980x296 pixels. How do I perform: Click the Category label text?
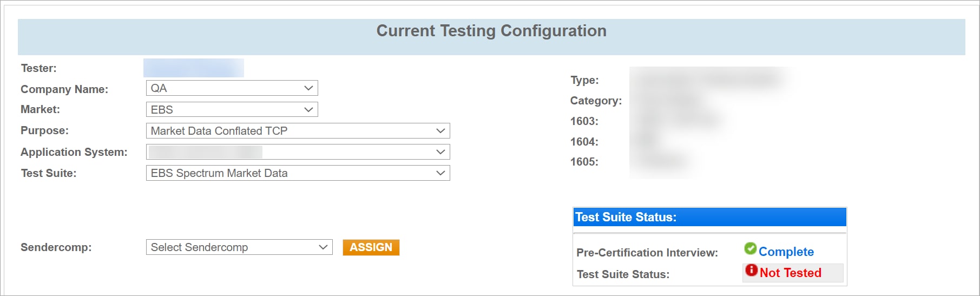point(596,101)
